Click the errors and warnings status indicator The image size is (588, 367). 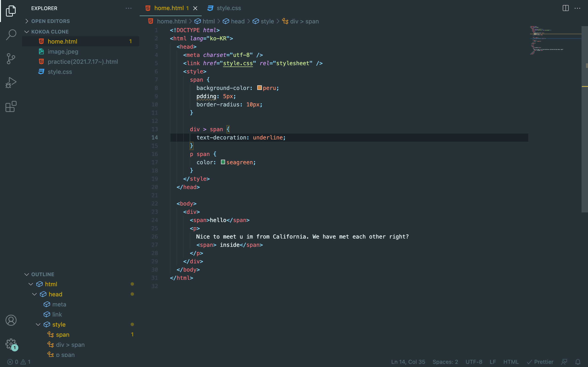19,362
